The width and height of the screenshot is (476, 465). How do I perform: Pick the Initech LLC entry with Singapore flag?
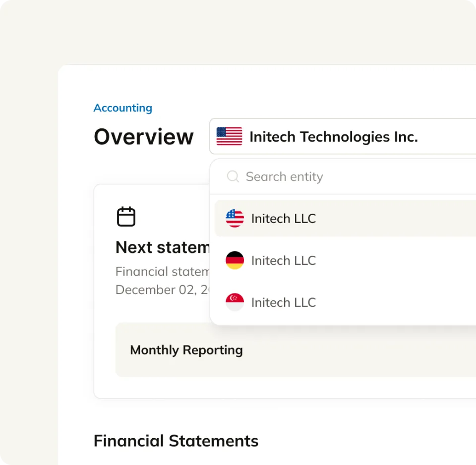[x=284, y=303]
